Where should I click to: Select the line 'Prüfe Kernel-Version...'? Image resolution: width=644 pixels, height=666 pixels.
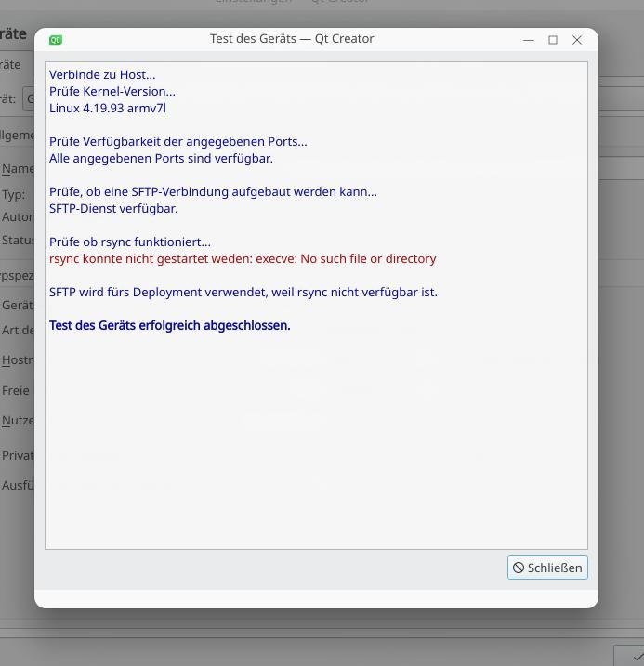tap(112, 91)
